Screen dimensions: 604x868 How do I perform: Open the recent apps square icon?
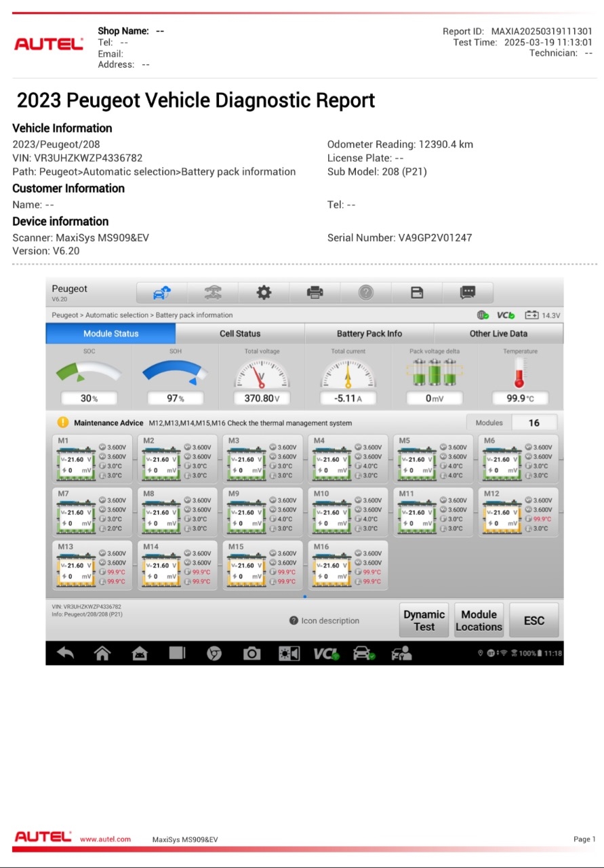point(177,653)
